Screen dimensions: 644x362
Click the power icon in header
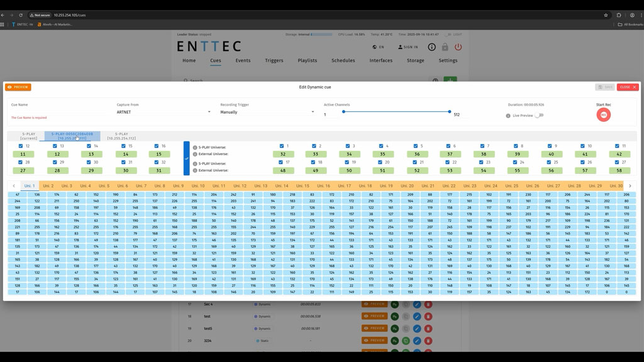click(x=458, y=47)
